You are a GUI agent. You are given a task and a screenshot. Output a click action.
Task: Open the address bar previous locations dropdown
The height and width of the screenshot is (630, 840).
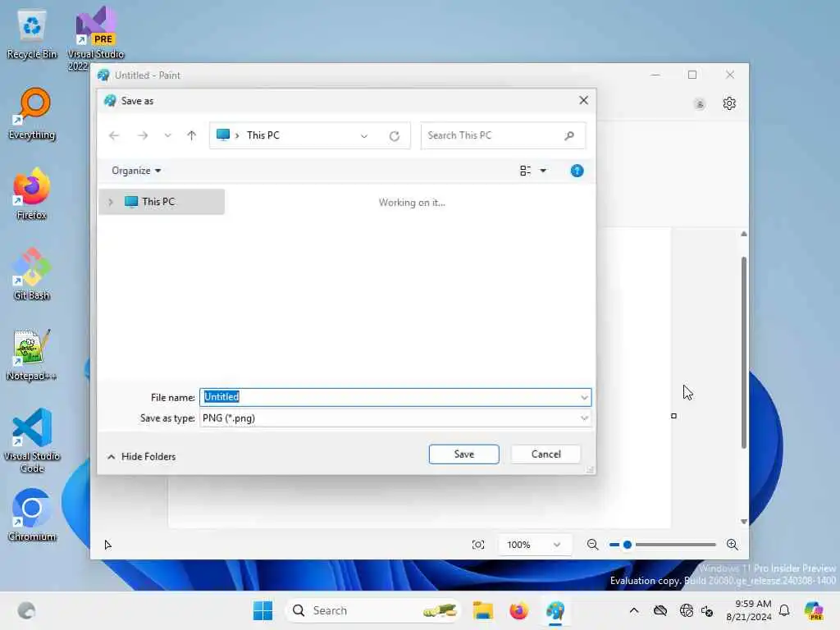click(363, 135)
